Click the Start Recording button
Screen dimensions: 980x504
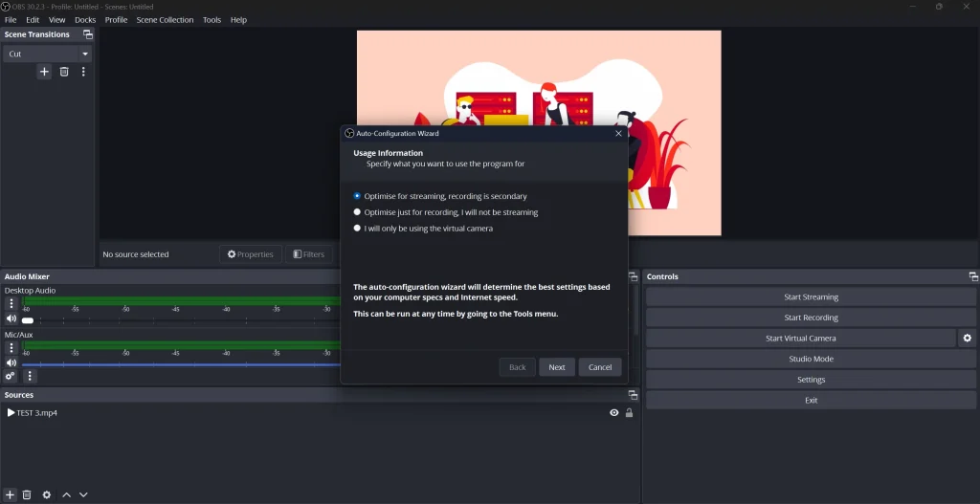point(812,318)
